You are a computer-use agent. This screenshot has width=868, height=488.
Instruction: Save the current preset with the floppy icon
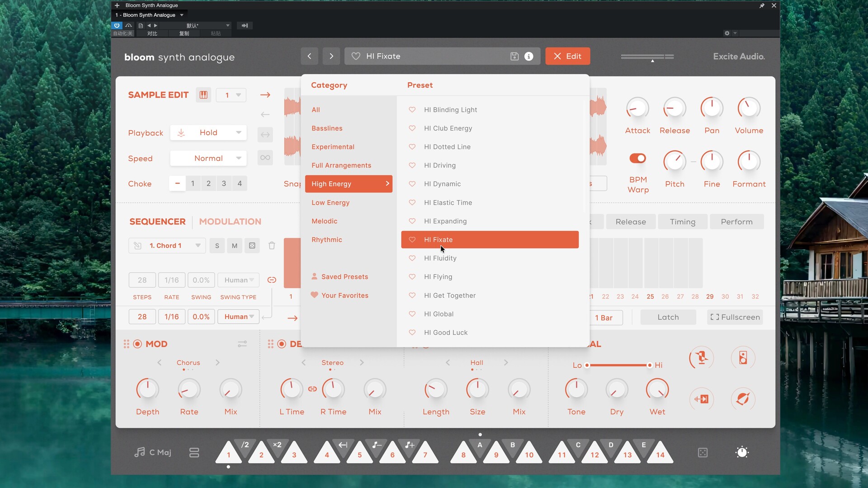tap(514, 56)
